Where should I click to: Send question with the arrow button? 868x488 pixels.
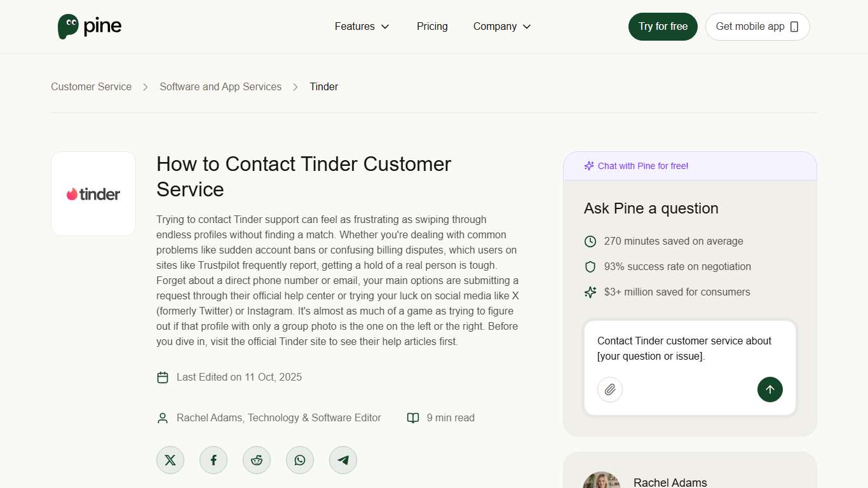(770, 390)
